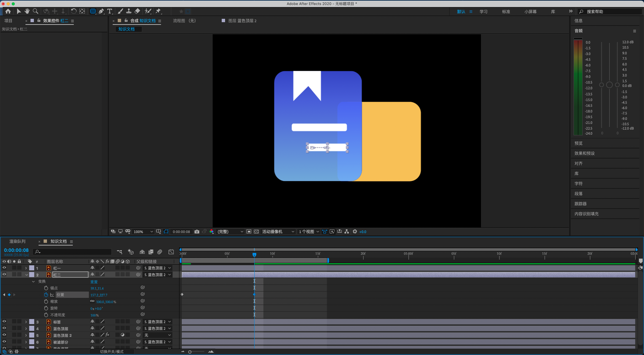644x355 pixels.
Task: Toggle the stopwatch for 缩放 scale
Action: point(46,302)
